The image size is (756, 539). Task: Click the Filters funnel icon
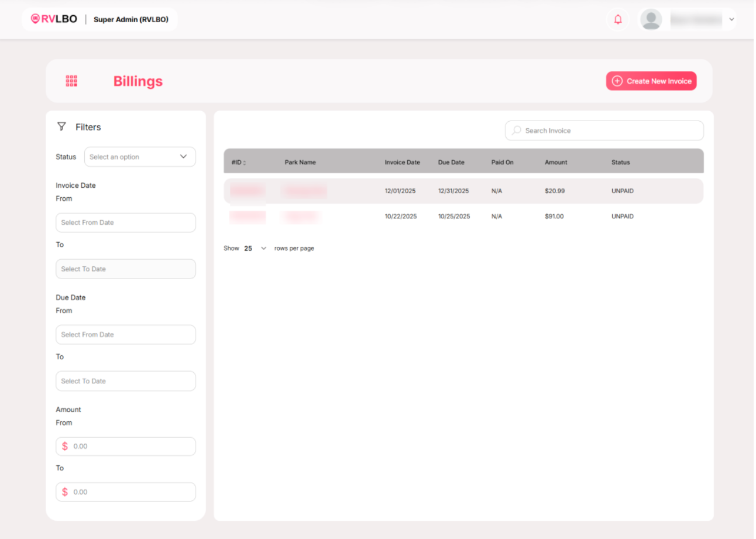point(61,126)
